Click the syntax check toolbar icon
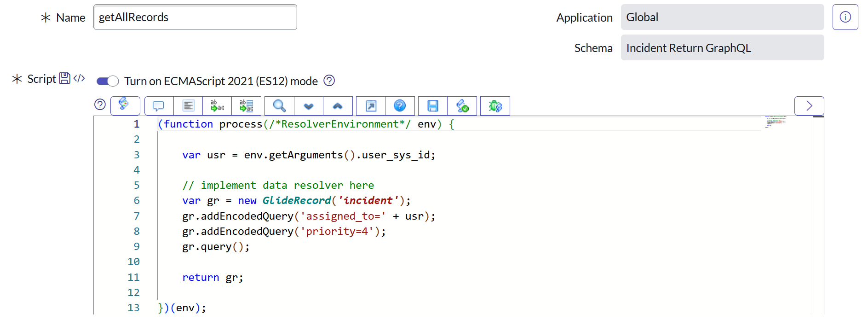This screenshot has height=332, width=868. click(x=462, y=106)
